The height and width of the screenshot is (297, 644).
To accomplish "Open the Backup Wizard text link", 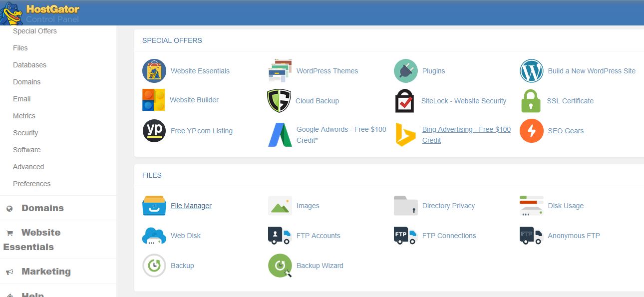I will tap(320, 266).
